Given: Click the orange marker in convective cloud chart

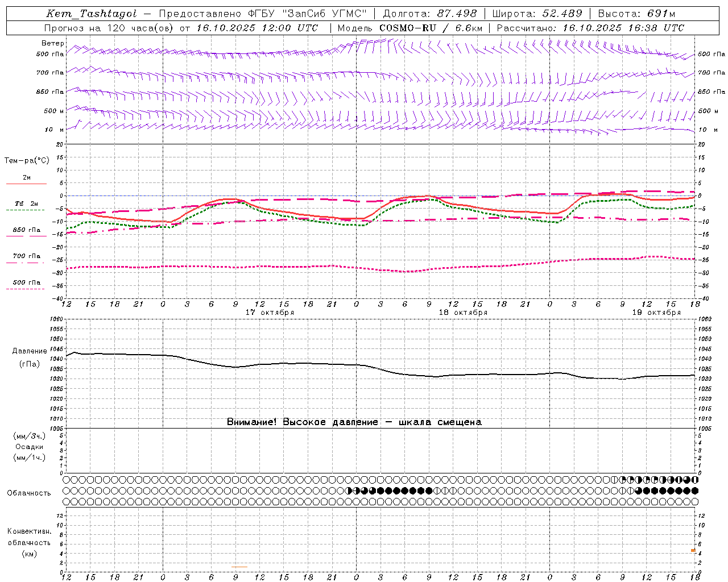Looking at the screenshot, I should [693, 550].
